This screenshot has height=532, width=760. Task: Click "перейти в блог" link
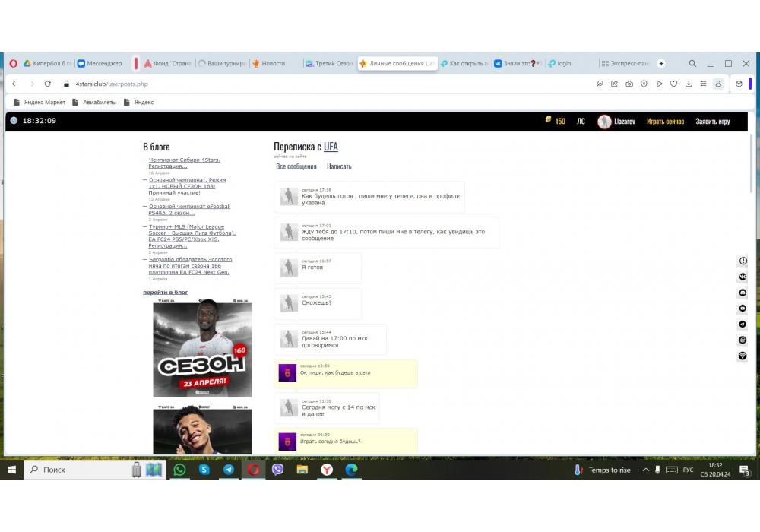click(165, 292)
